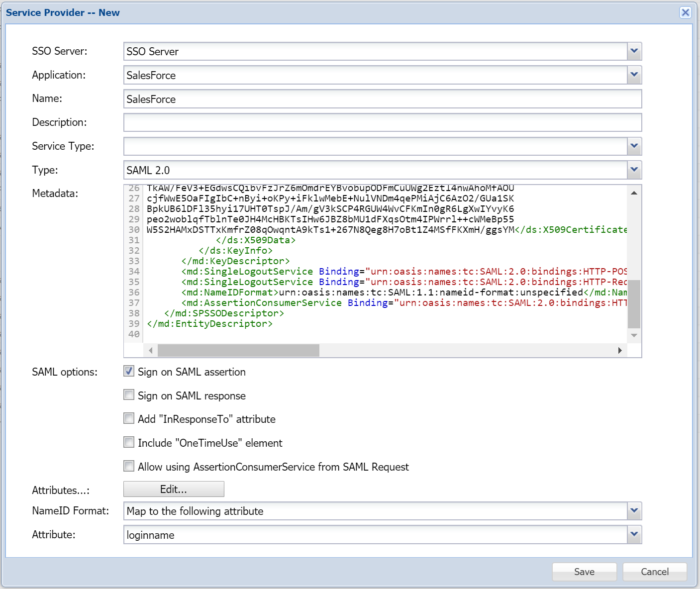This screenshot has height=589, width=700.
Task: Click metadata scroll up arrow
Action: 634,193
